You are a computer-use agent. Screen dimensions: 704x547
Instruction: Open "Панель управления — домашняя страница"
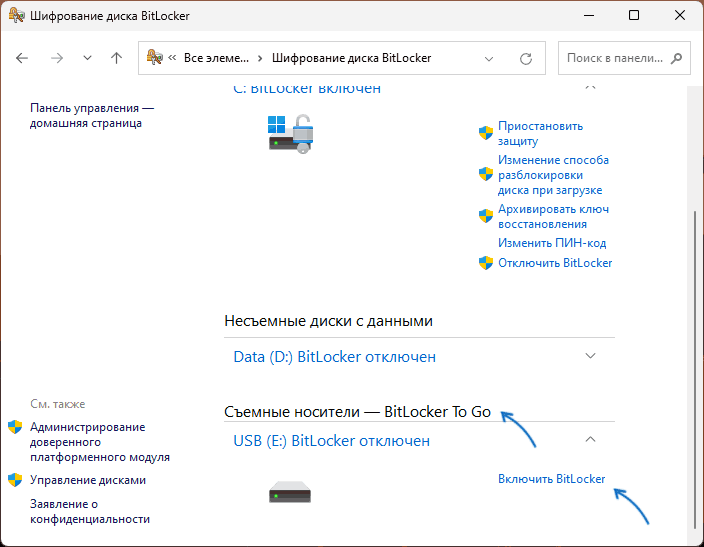[x=92, y=115]
